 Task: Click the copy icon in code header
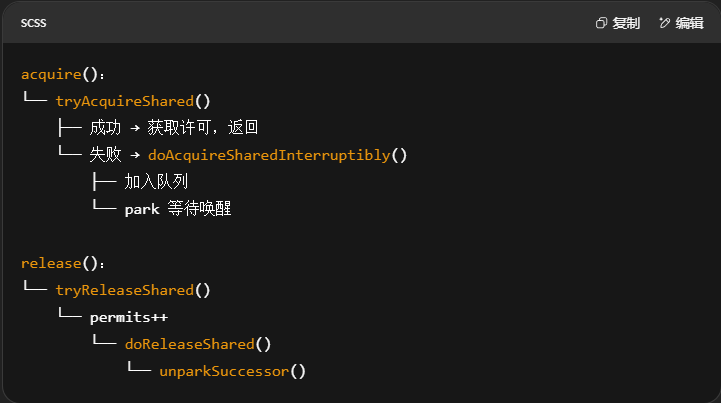[601, 23]
